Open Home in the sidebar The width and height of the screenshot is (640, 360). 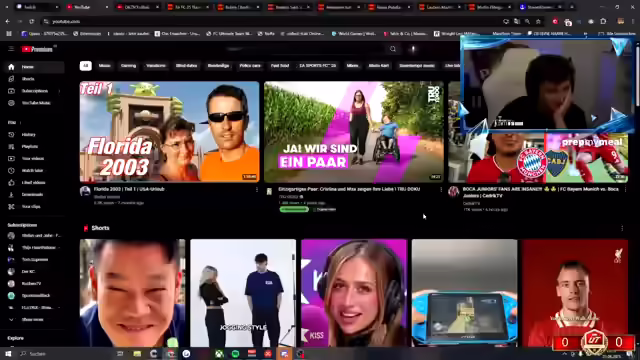pos(33,67)
